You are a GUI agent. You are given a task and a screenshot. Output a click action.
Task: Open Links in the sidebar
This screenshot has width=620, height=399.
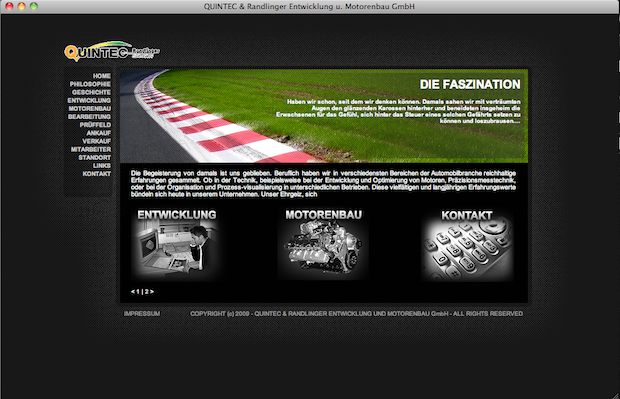coord(102,166)
